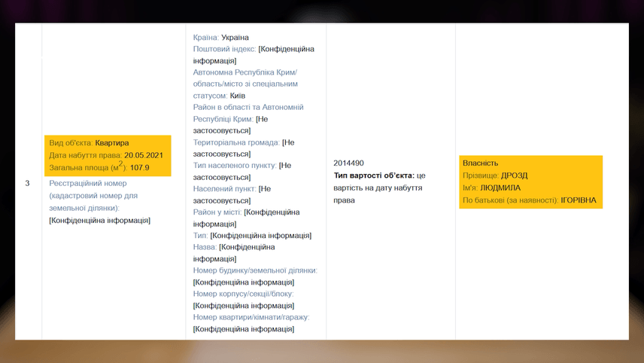Click the "Вид об'єкта: Квартира" line
Image resolution: width=644 pixels, height=363 pixels.
89,143
